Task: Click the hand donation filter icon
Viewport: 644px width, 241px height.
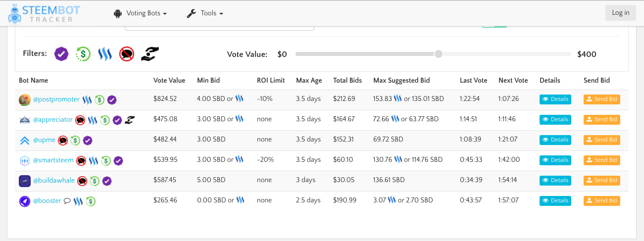Action: coord(149,53)
